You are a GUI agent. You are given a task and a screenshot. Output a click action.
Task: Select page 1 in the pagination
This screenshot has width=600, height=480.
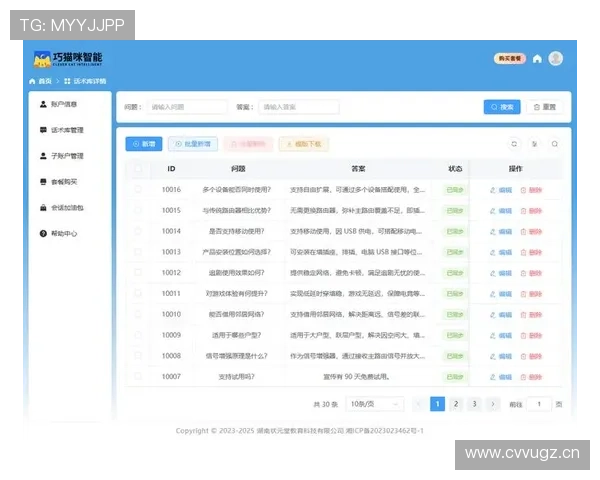[x=437, y=404]
